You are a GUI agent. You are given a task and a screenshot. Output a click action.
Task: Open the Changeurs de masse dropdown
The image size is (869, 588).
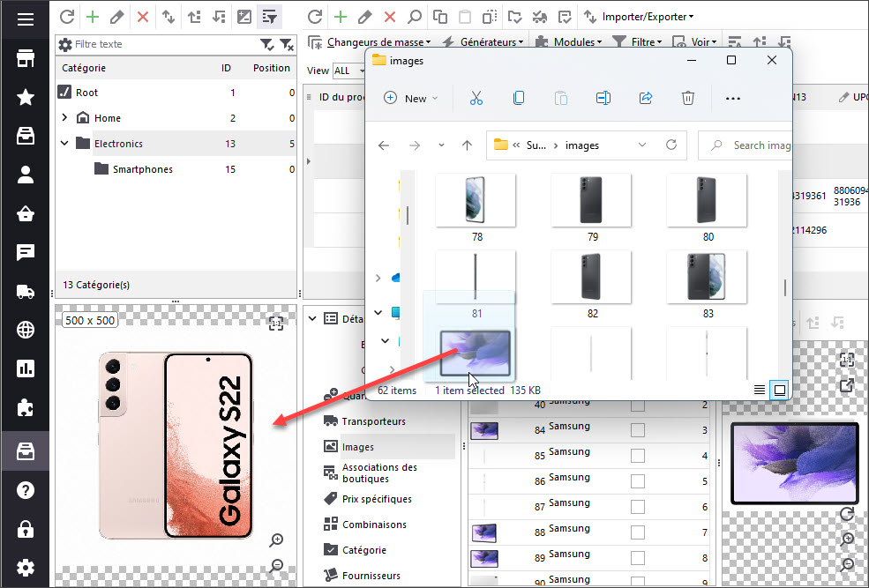tap(370, 42)
